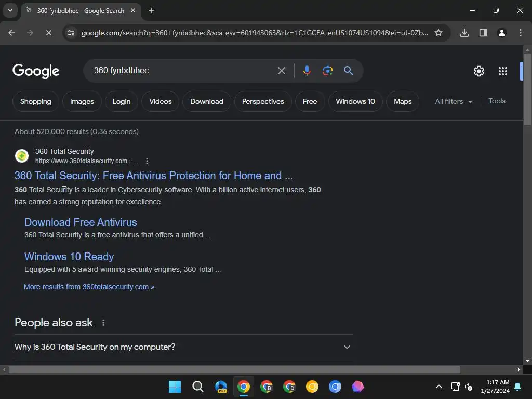Clear the search box with X
This screenshot has height=399, width=532.
tap(281, 71)
